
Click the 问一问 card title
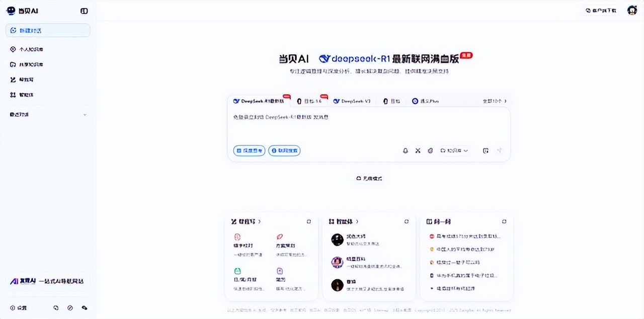[x=441, y=221]
